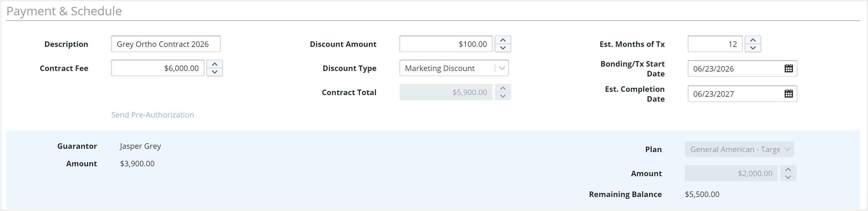This screenshot has height=211, width=868.
Task: Click Send Pre-Authorization link
Action: 153,115
